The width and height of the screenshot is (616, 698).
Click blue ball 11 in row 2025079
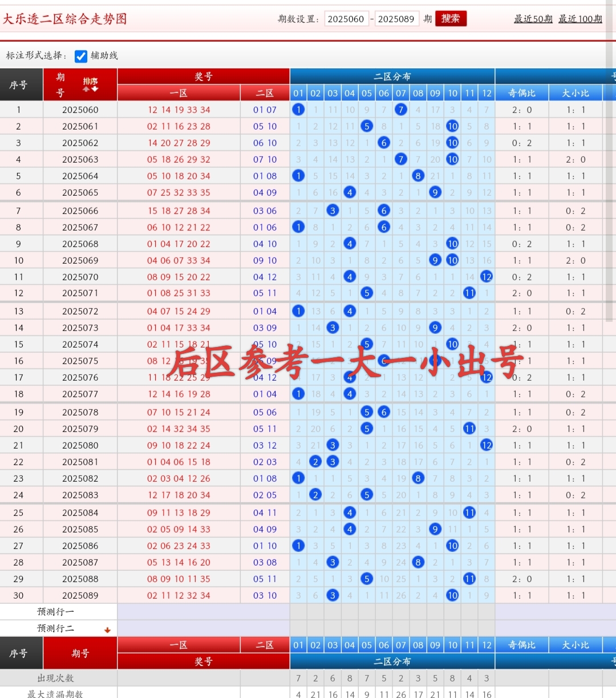coord(469,429)
